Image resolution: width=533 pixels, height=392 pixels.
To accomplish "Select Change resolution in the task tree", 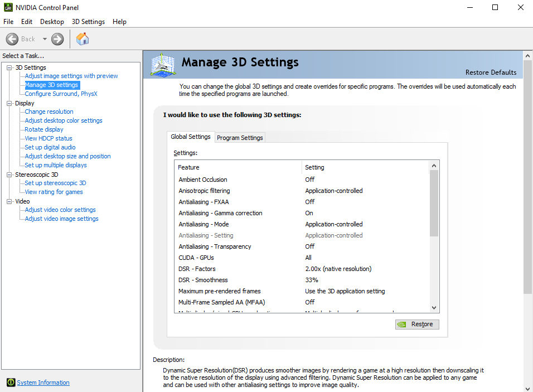I will click(x=49, y=112).
